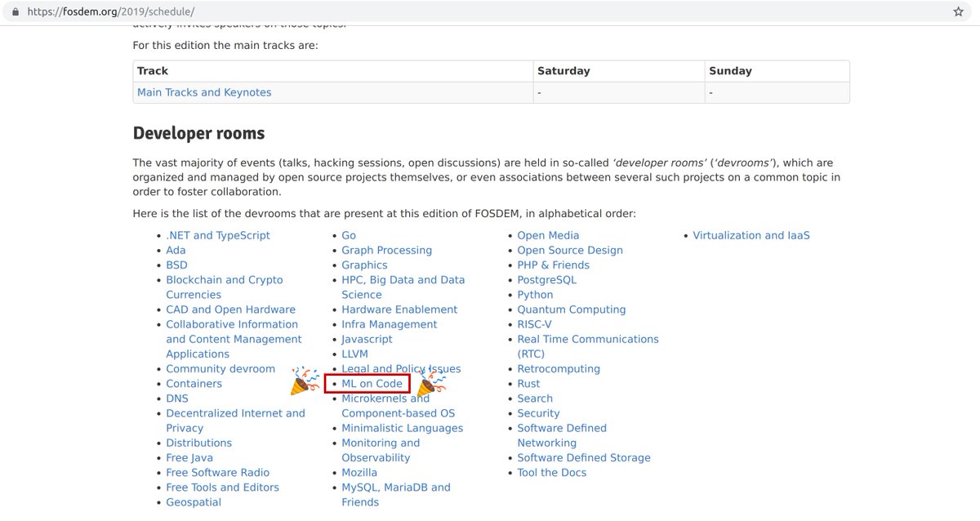The image size is (980, 521).
Task: Open the Mozilla devroom link
Action: click(359, 472)
